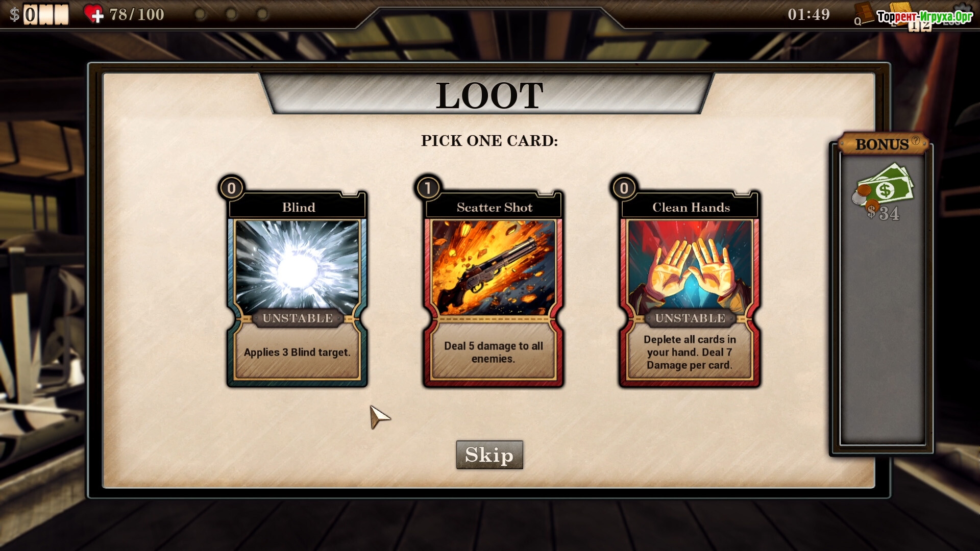The image size is (980, 551).
Task: Click the Scatter Shot description text
Action: tap(494, 352)
